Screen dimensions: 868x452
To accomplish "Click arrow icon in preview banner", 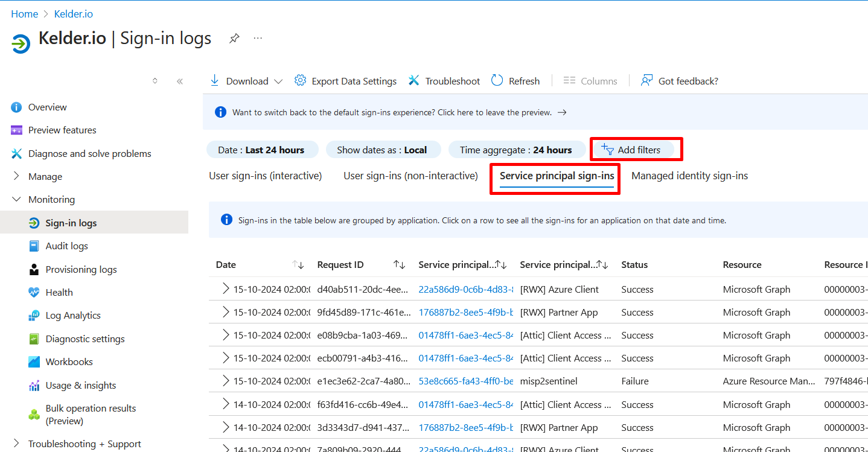I will tap(562, 112).
